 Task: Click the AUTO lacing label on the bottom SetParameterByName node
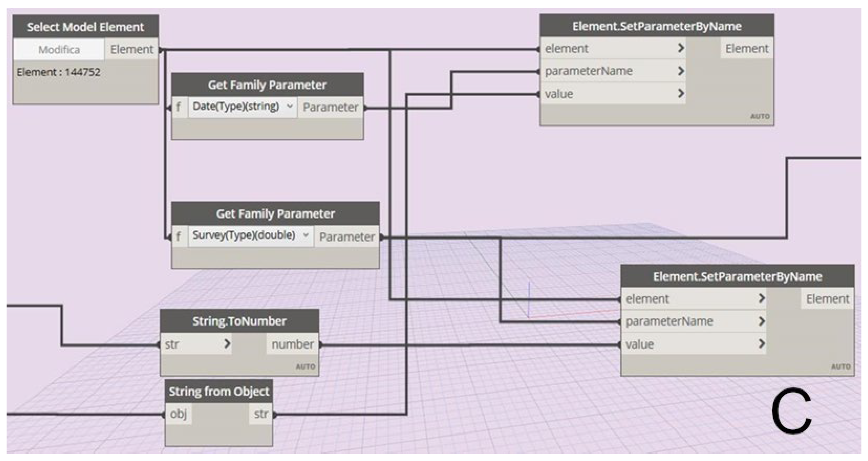click(841, 367)
